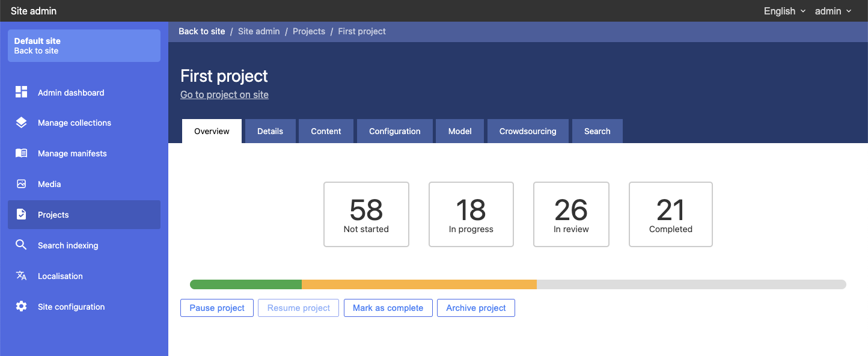
Task: Click the 58 Not started stat card
Action: [366, 214]
